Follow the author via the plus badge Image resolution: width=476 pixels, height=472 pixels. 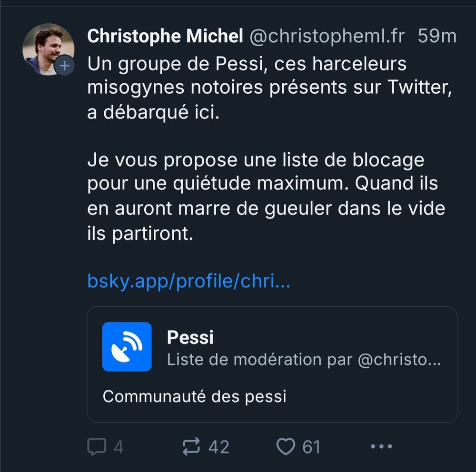[x=64, y=66]
